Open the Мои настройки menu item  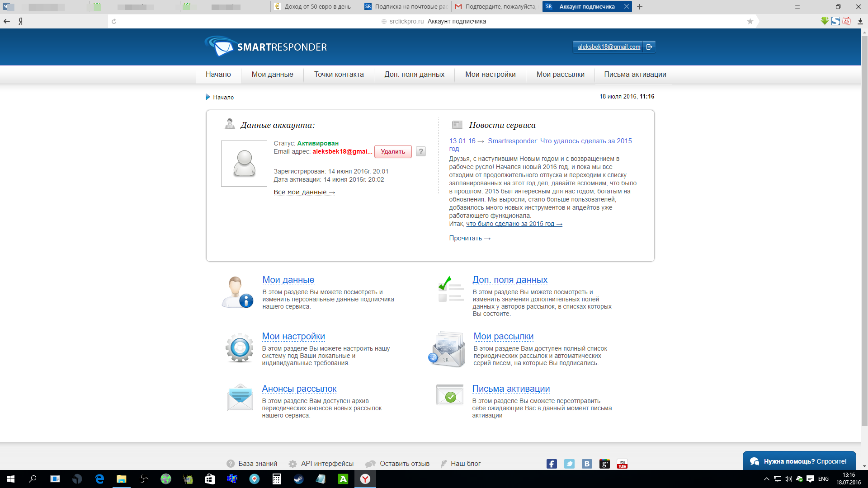coord(491,75)
